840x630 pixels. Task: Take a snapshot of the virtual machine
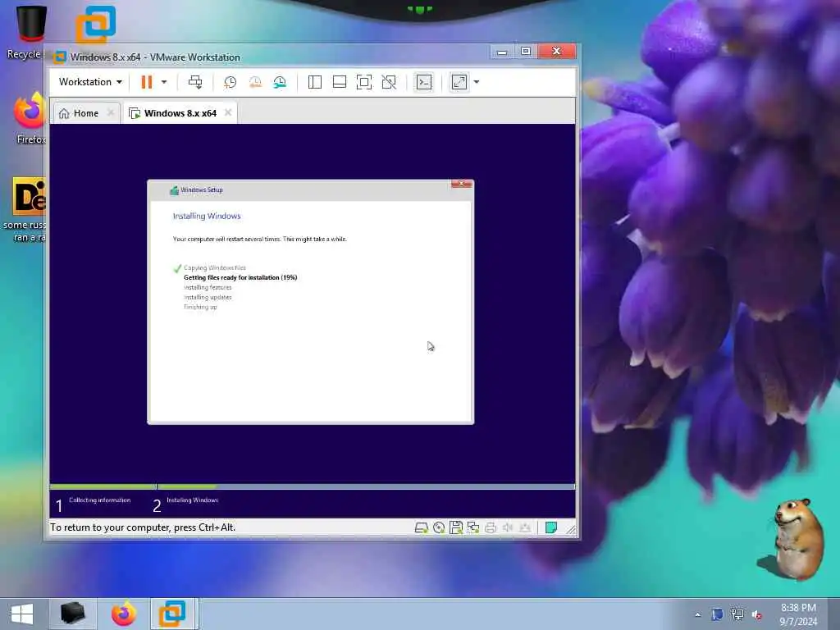coord(230,82)
